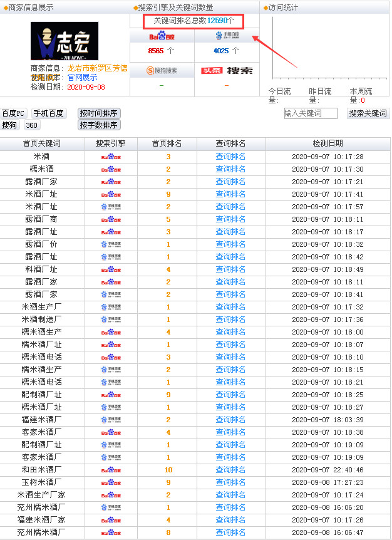Switch to 手机百度 keyword filter
The height and width of the screenshot is (540, 392).
point(48,113)
